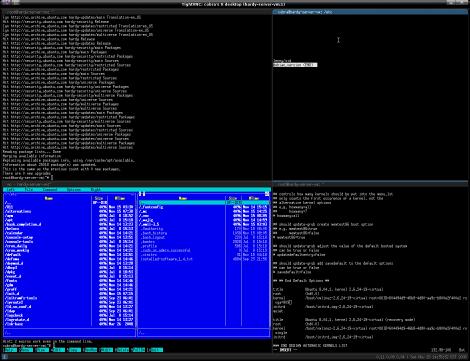Screen dimensions: 470x361
Task: Focus the highlighted top-right terminal title bar
Action: coord(370,12)
